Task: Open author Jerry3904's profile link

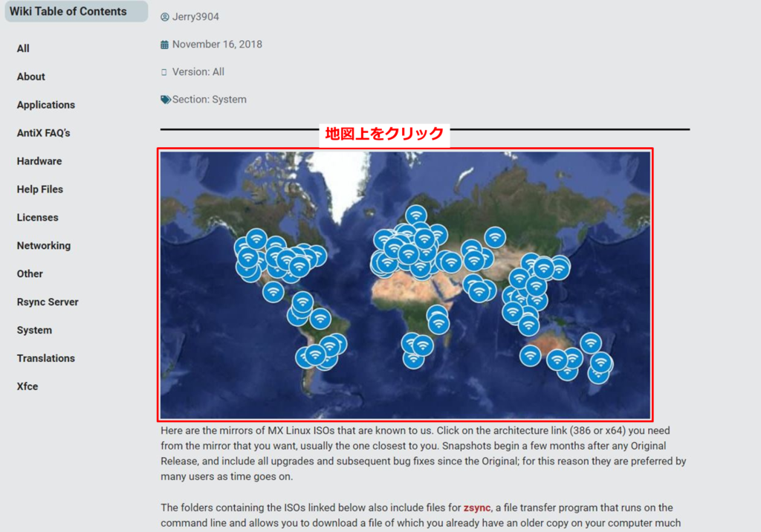Action: pos(195,17)
